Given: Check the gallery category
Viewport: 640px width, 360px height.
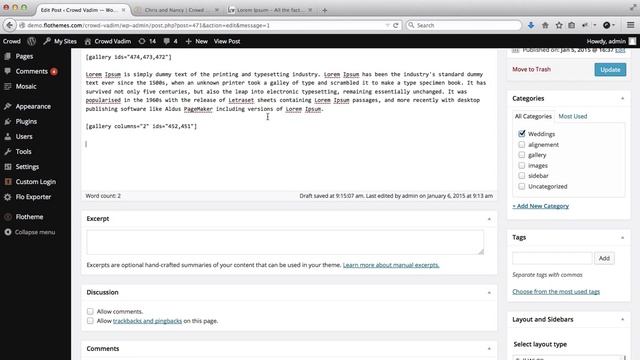Looking at the screenshot, I should click(x=522, y=155).
